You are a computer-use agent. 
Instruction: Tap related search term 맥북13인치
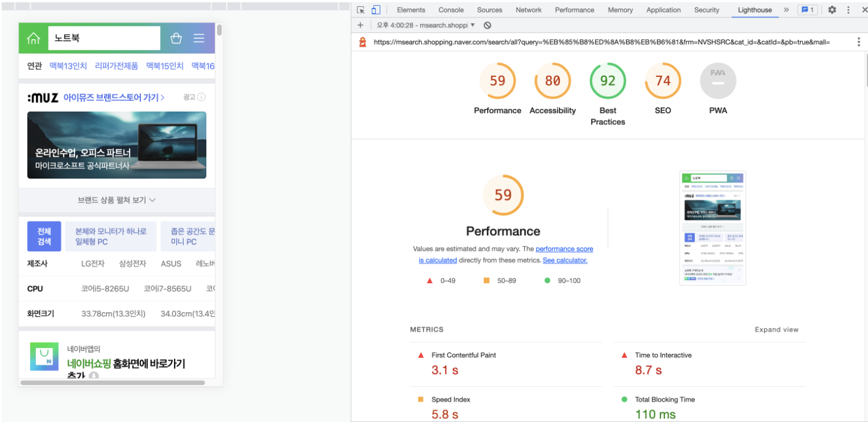click(x=68, y=66)
